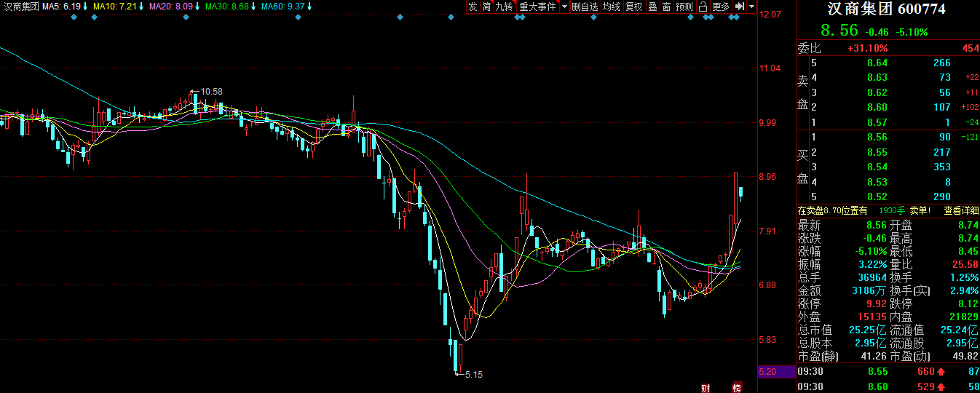Click 市盈(动) value 49.82
Viewport: 980px width, 393px height.
(965, 357)
